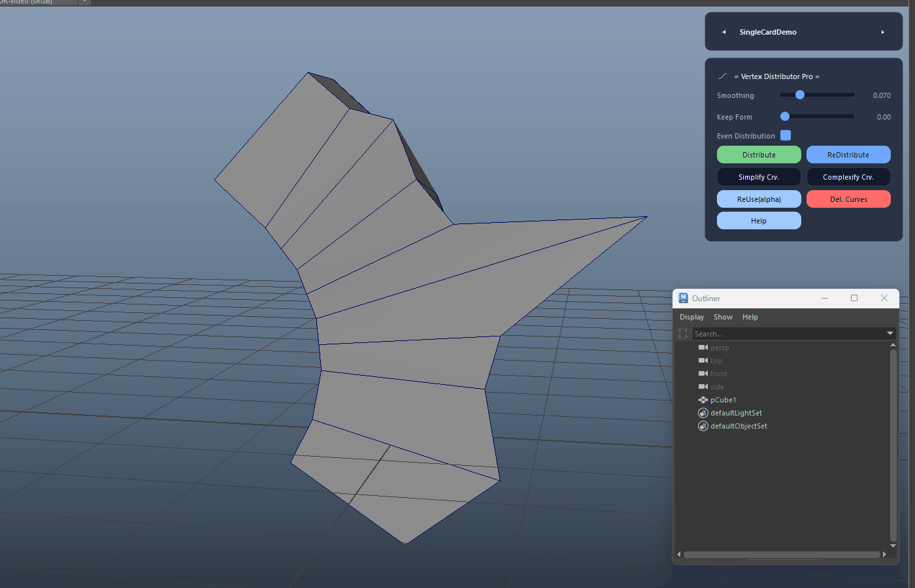This screenshot has height=588, width=915.
Task: Click the ReUse(alpha) button
Action: 759,199
